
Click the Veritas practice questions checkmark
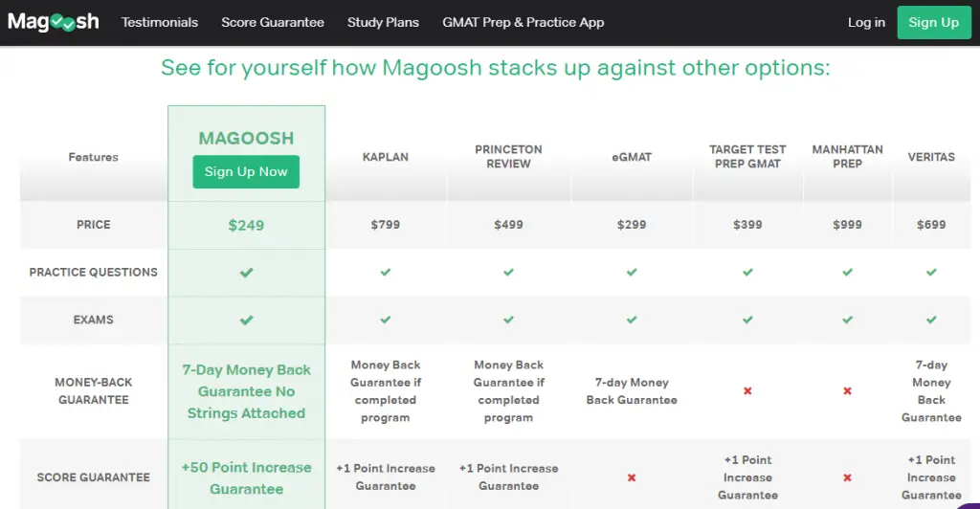coord(931,273)
